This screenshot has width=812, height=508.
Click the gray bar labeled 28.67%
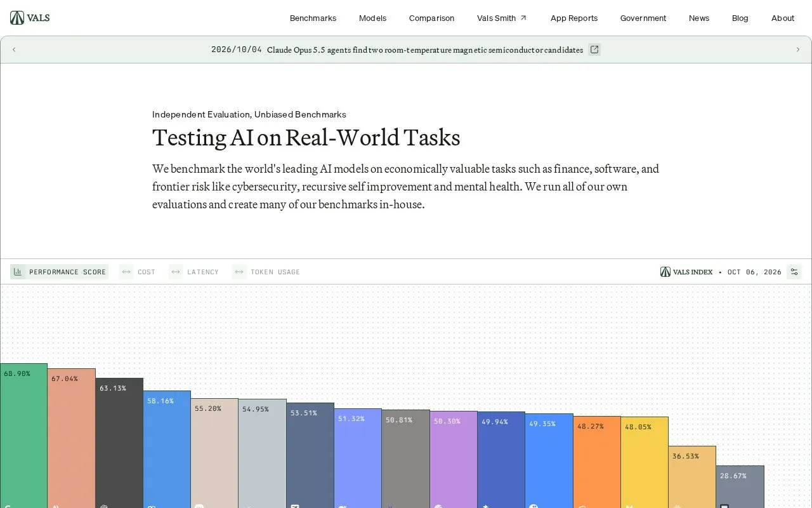click(x=740, y=486)
